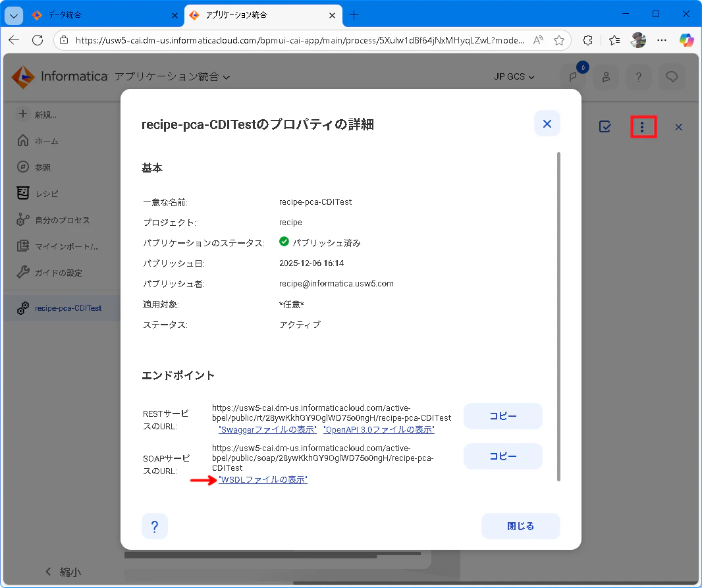Select recipe-pca-CDITest in the sidebar
Screen dimensions: 702x588
62,308
